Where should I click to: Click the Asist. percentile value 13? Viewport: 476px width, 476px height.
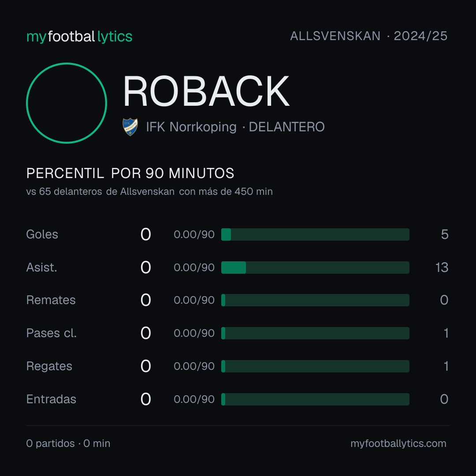442,268
